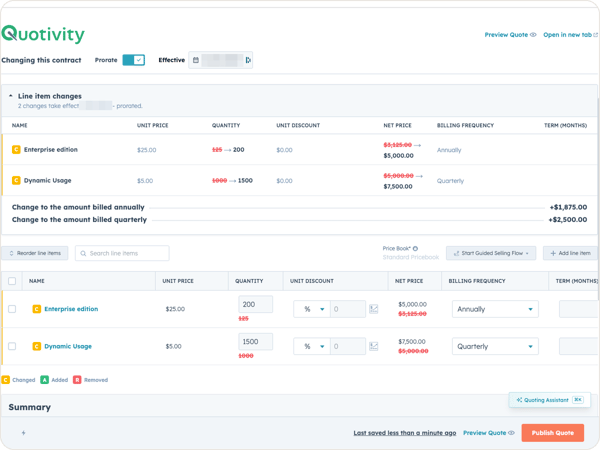Image resolution: width=600 pixels, height=450 pixels.
Task: Open the Effective date picker
Action: [220, 60]
